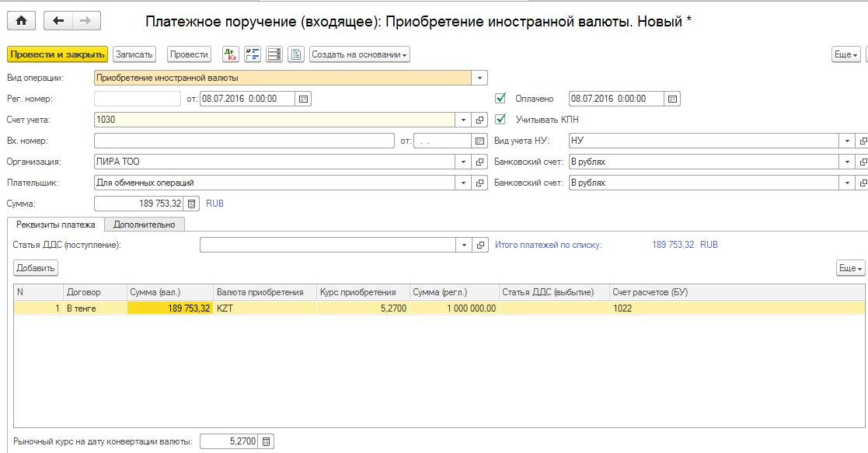
Task: Open the document report icon
Action: tap(296, 54)
